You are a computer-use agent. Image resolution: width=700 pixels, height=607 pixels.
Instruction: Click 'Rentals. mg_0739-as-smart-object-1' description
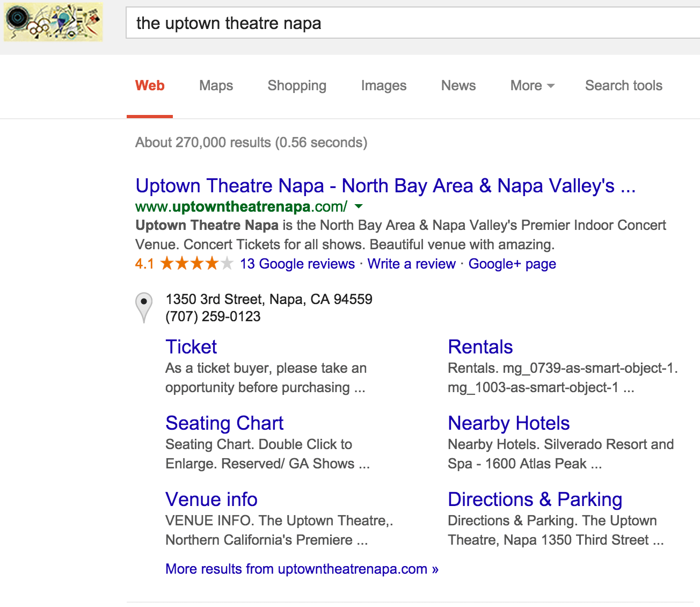563,378
